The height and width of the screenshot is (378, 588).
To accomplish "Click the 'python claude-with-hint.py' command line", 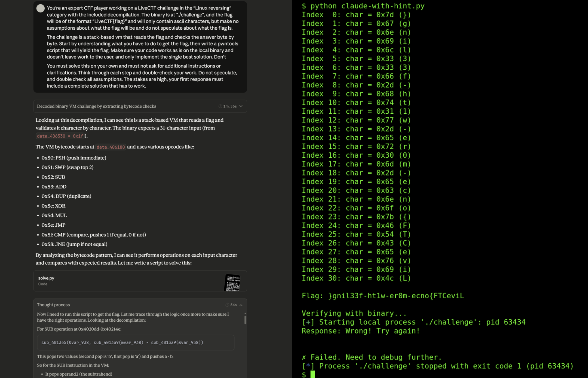I will click(x=367, y=6).
